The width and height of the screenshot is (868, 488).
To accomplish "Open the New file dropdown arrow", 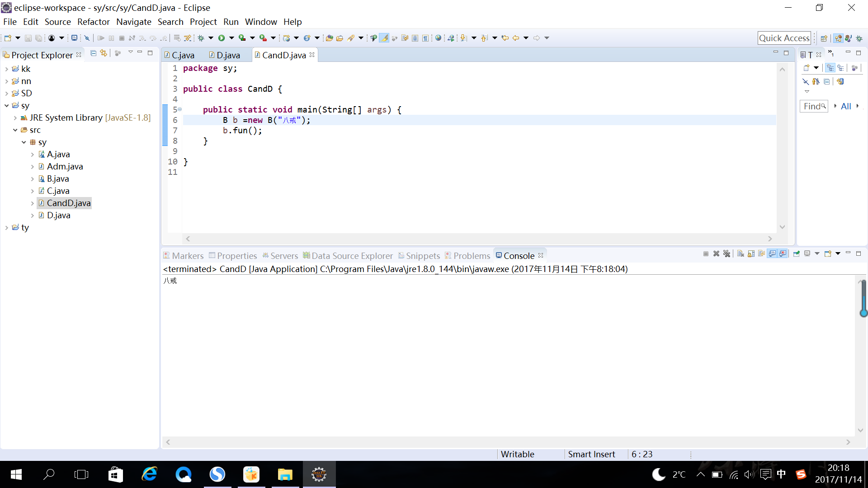I will (x=18, y=38).
